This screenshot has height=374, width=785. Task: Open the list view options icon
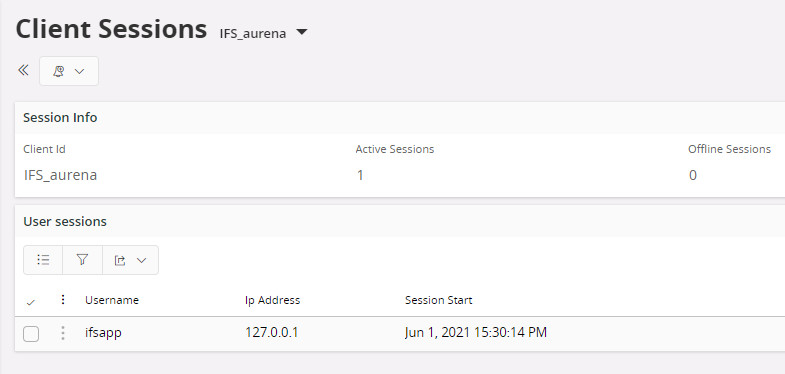pyautogui.click(x=43, y=260)
